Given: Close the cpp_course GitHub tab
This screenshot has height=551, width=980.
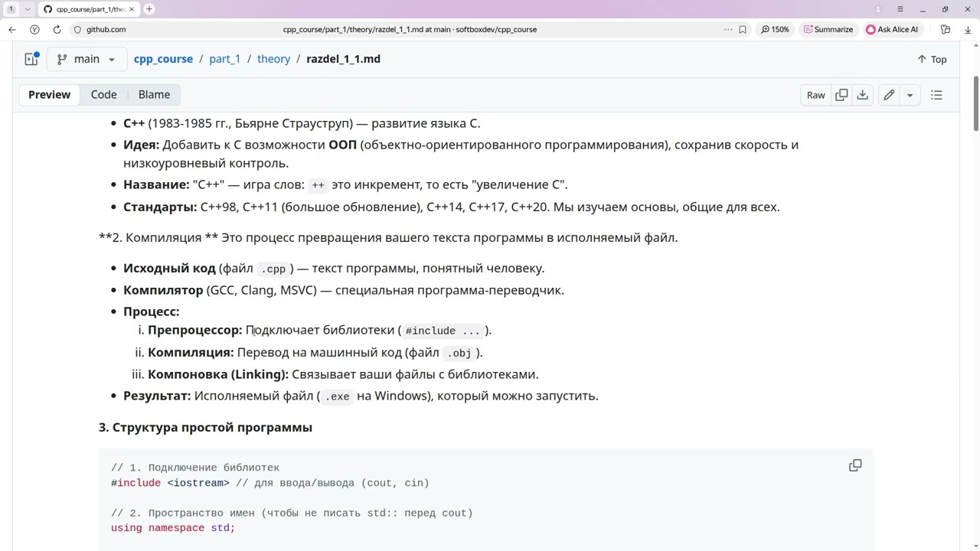Looking at the screenshot, I should (132, 9).
